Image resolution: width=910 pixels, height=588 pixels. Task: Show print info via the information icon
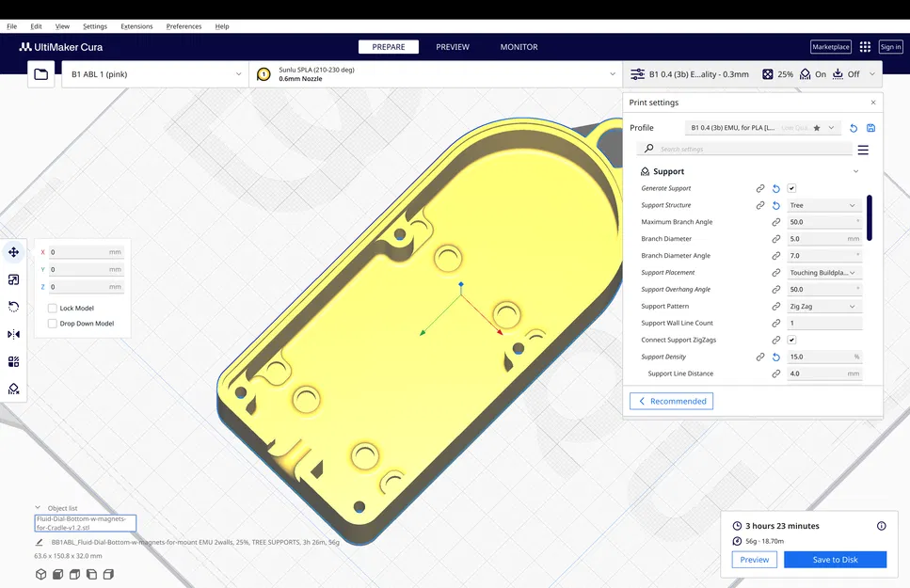pyautogui.click(x=881, y=526)
